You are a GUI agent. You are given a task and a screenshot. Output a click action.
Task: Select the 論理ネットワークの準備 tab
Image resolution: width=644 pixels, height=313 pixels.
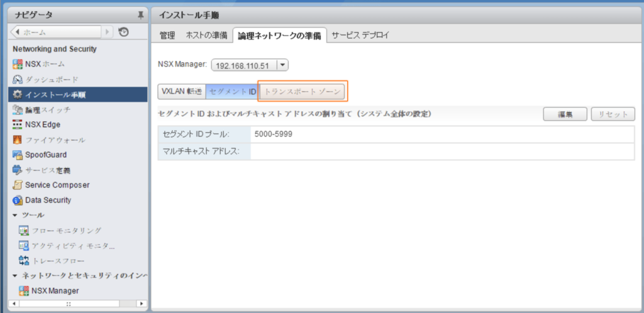280,36
